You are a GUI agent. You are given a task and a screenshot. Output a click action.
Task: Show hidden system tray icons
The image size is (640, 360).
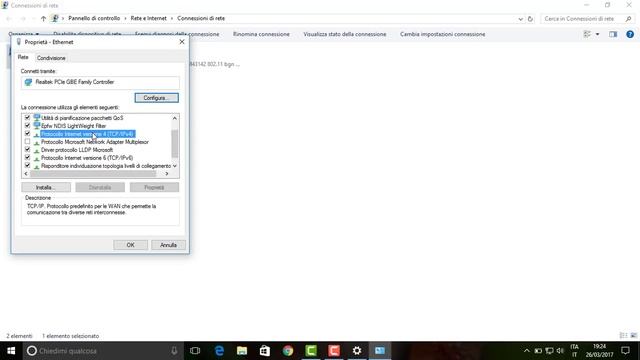(x=527, y=351)
